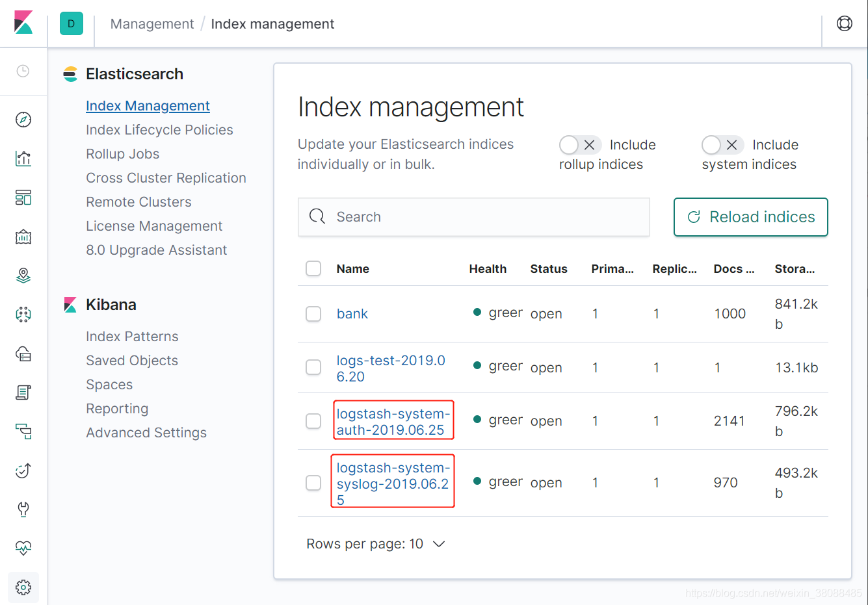Open Maps icon in sidebar
The width and height of the screenshot is (868, 605).
tap(23, 276)
